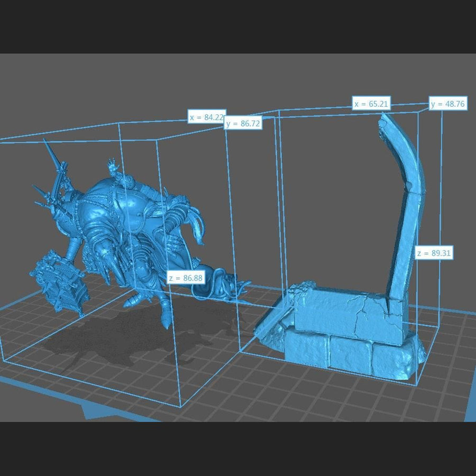Click the broken tip of the curved pillar
The image size is (476, 476).
[384, 122]
